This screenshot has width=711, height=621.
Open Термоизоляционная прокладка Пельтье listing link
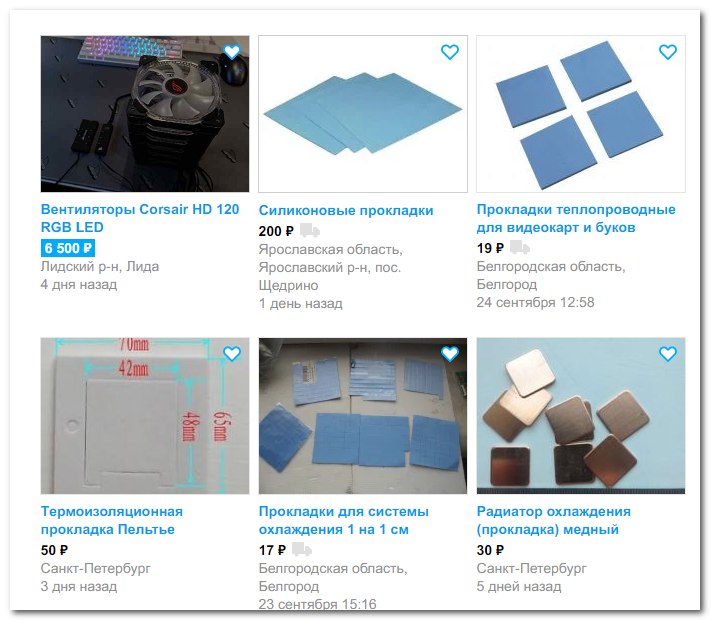point(112,520)
